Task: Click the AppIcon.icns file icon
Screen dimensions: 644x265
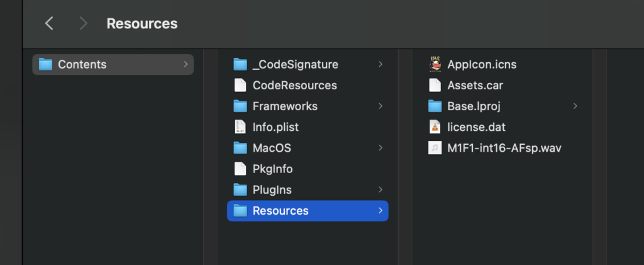Action: pos(435,64)
